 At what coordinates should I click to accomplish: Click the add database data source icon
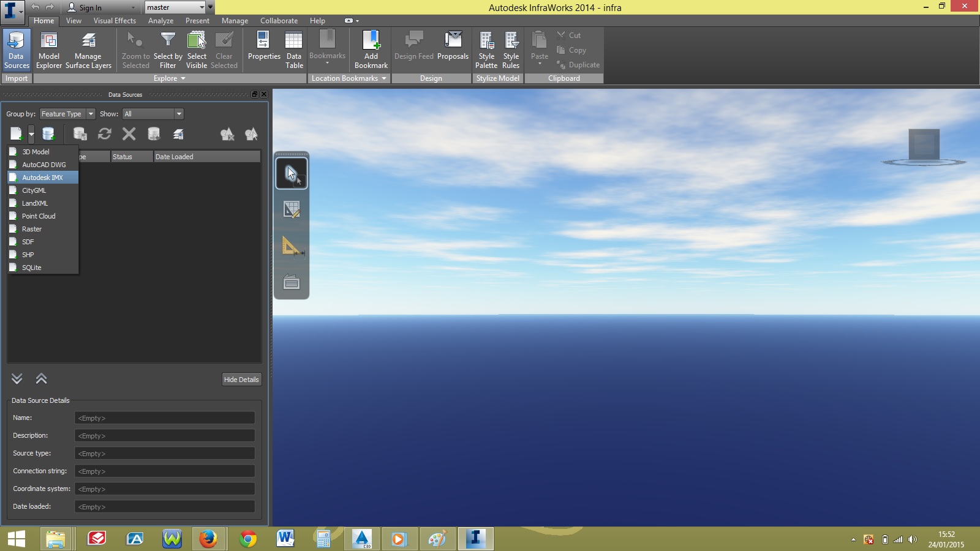[x=48, y=133]
